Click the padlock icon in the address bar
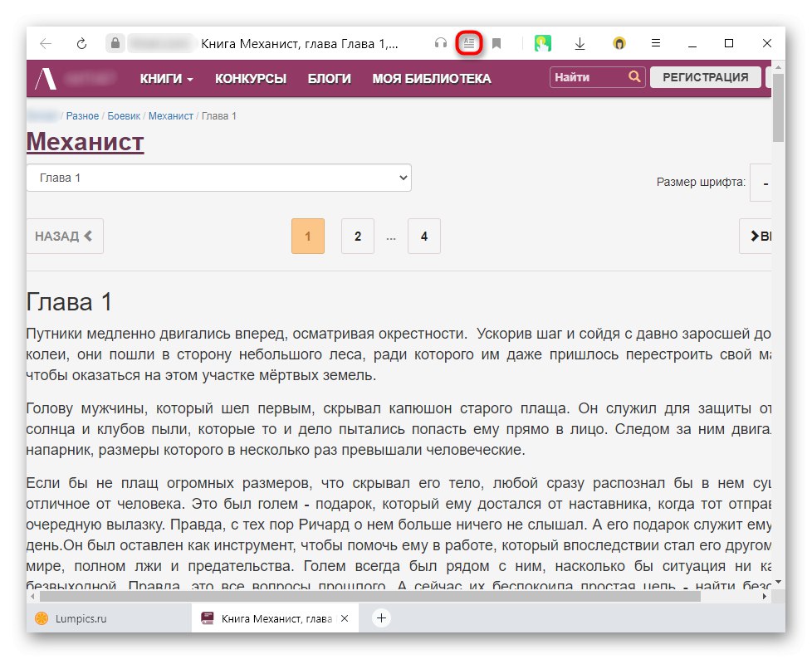 tap(113, 42)
